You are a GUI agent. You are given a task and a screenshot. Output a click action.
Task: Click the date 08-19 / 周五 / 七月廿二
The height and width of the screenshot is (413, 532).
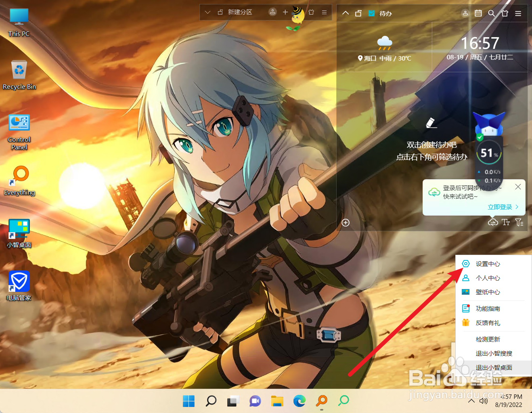(x=480, y=57)
